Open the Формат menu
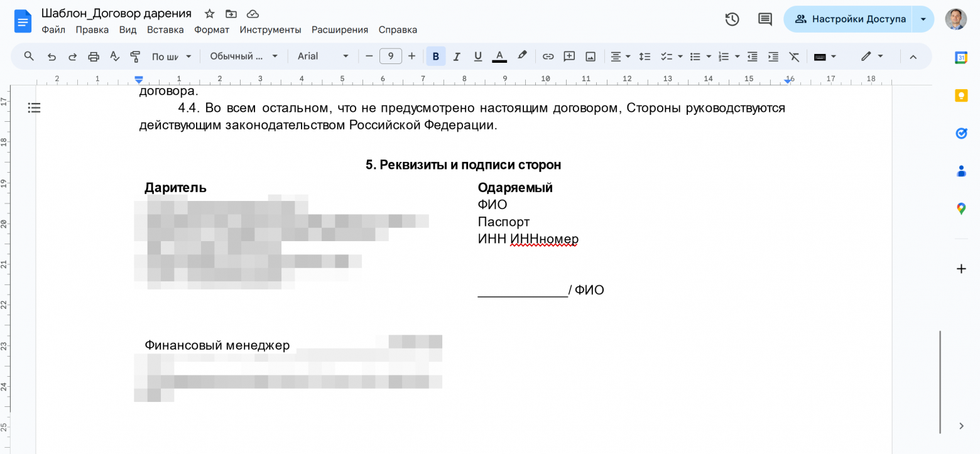This screenshot has height=454, width=980. coord(212,30)
